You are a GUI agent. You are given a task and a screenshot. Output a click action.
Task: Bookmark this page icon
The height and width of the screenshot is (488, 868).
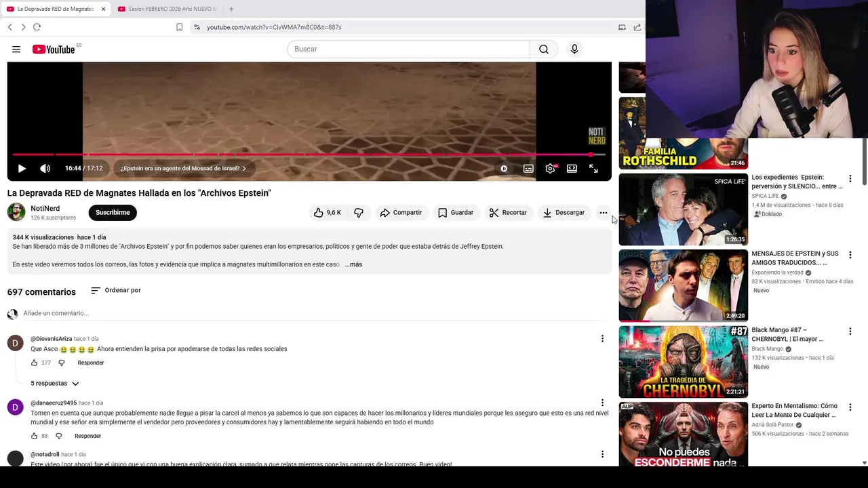179,27
